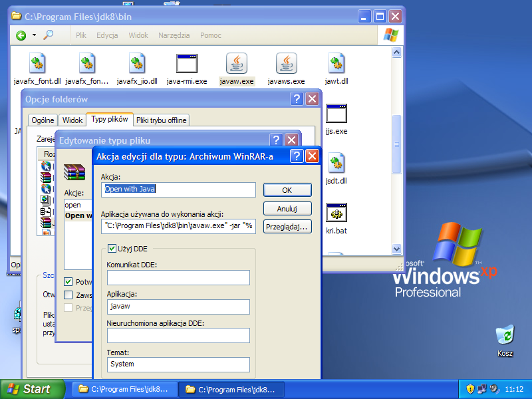Click the yellow security shield tray icon
Screen dimensions: 532x399
(470, 389)
